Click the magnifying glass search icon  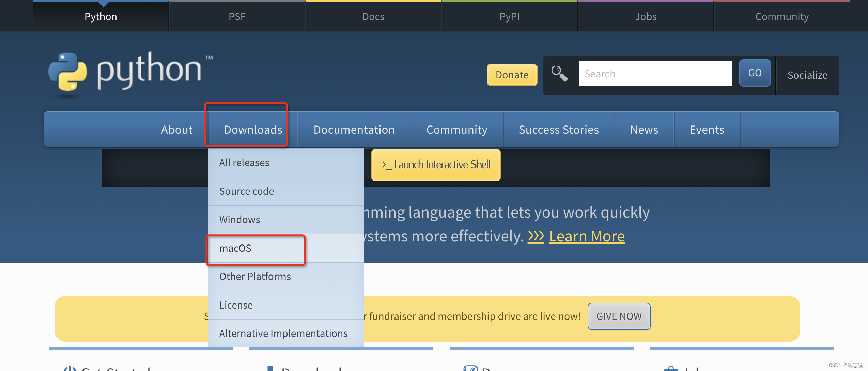pyautogui.click(x=559, y=74)
